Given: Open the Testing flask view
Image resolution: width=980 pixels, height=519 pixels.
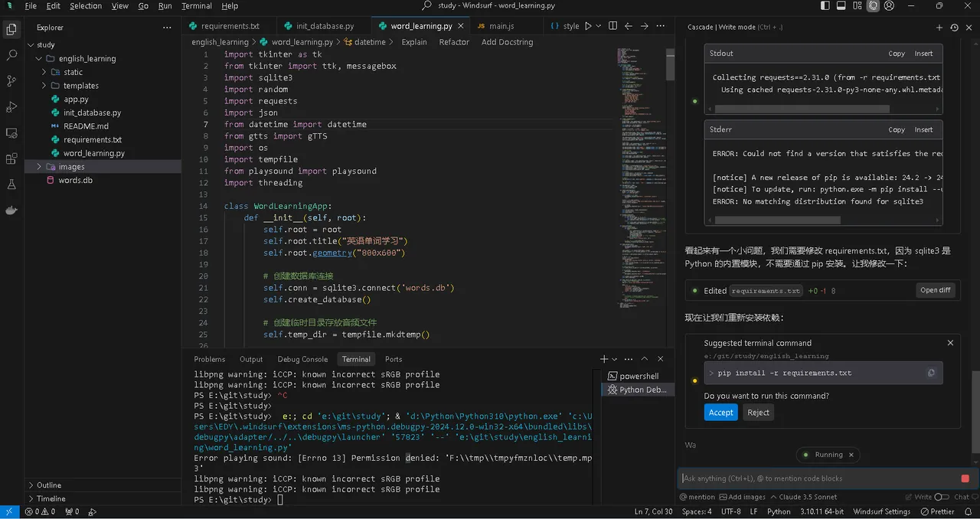Looking at the screenshot, I should click(11, 185).
